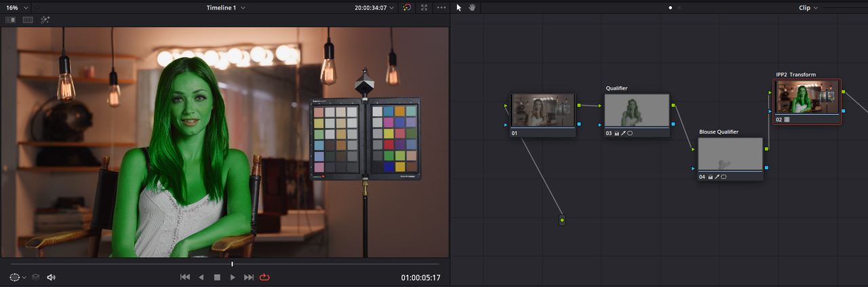Click the viewer scrubber playhead
Screen dimensions: 868x287
(232, 264)
